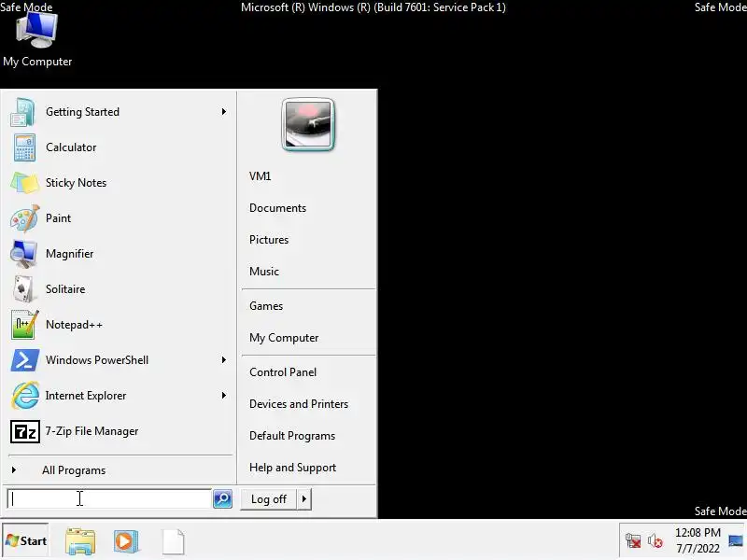The image size is (747, 560).
Task: Click the Calculator label text
Action: pyautogui.click(x=71, y=147)
